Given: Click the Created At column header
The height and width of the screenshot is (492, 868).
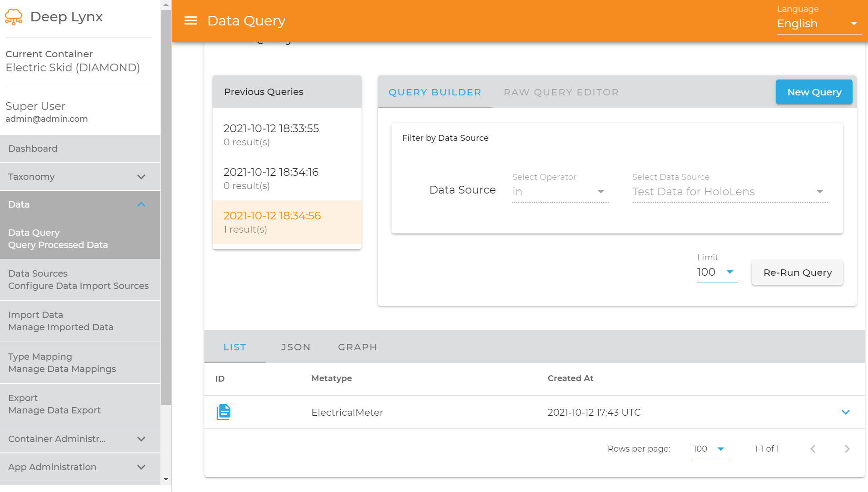Looking at the screenshot, I should [x=570, y=378].
